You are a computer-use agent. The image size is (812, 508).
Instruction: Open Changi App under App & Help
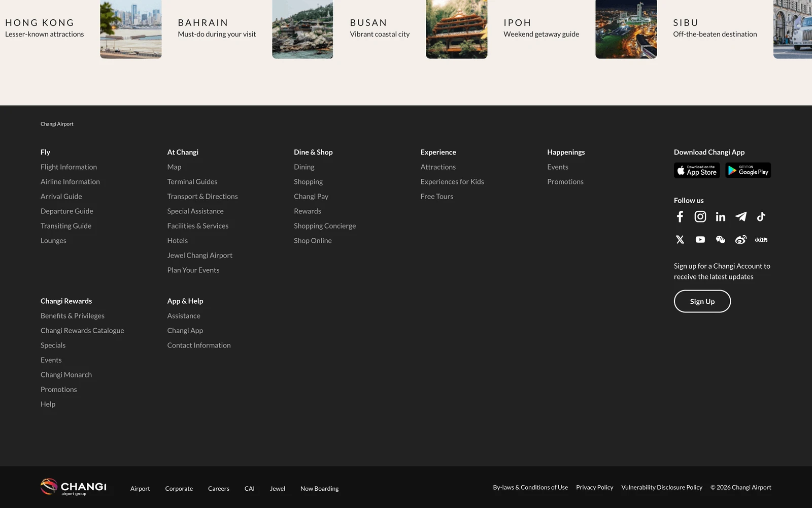tap(185, 331)
